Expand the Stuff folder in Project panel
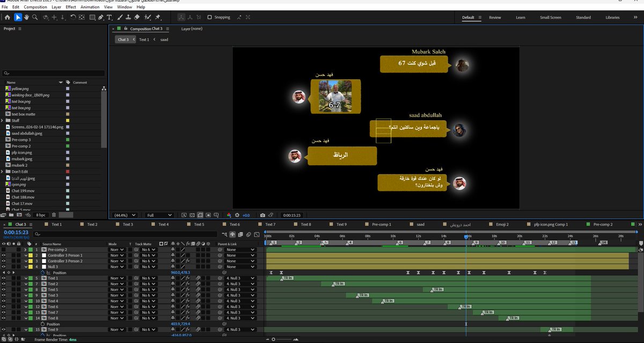Screen dimensions: 644x343 [x=3, y=120]
